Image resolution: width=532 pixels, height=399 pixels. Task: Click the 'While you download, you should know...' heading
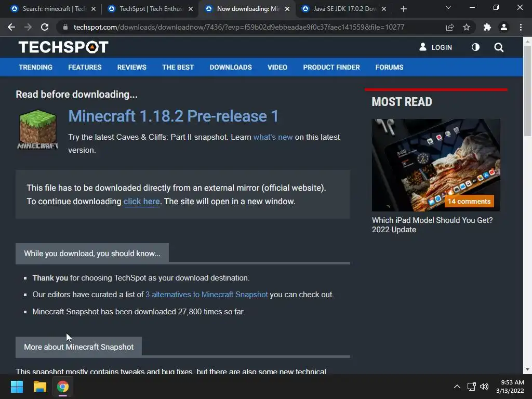point(92,254)
